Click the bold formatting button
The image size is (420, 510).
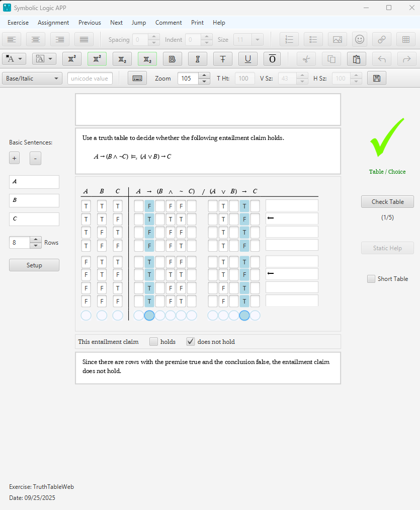click(173, 59)
